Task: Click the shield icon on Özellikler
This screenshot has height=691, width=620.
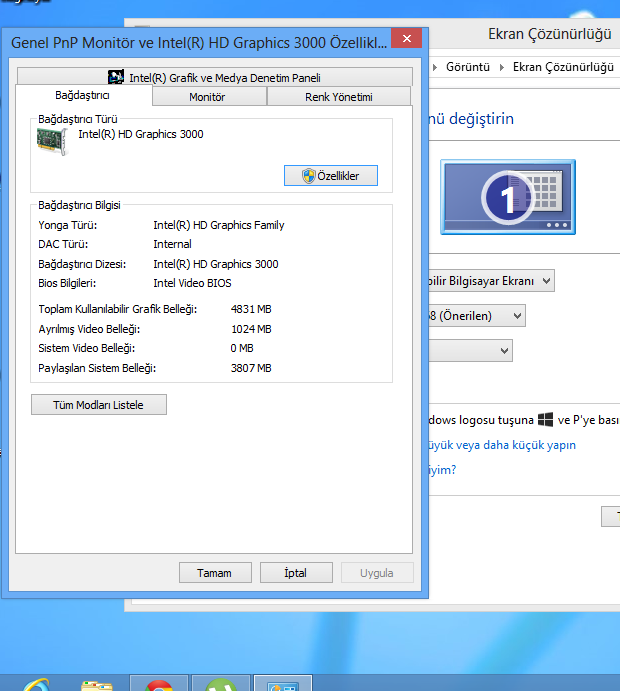Action: (308, 175)
